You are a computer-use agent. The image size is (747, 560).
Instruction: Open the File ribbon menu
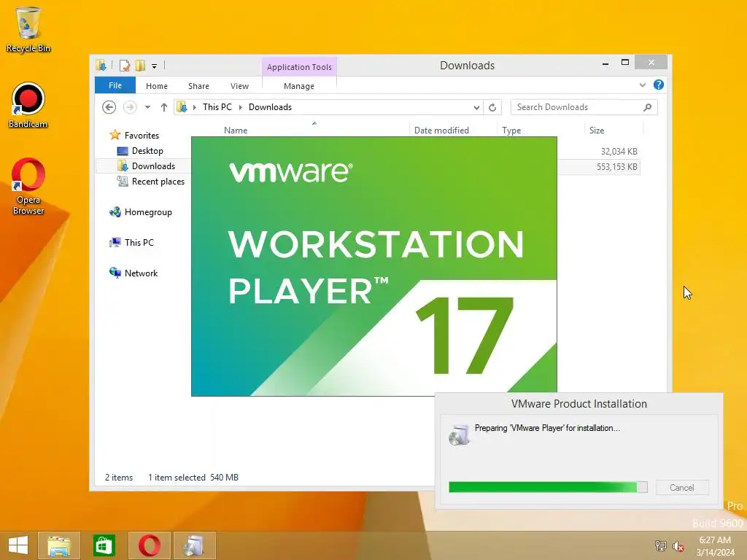tap(115, 85)
